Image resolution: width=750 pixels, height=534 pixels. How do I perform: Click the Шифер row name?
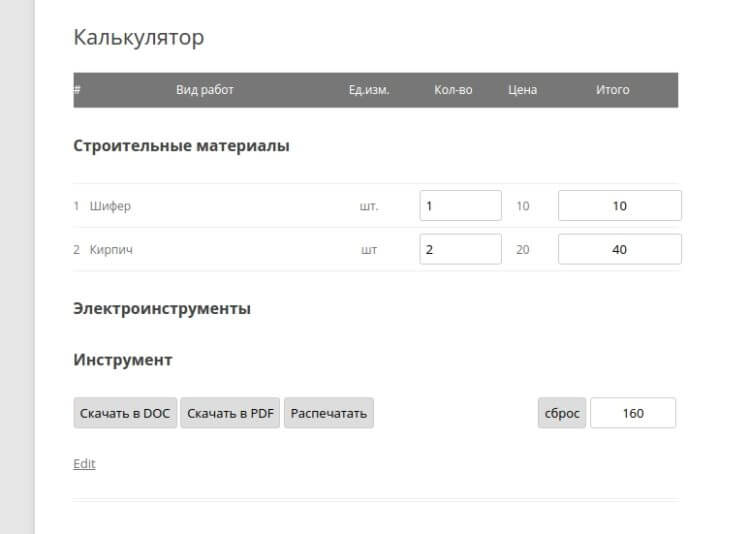(110, 206)
